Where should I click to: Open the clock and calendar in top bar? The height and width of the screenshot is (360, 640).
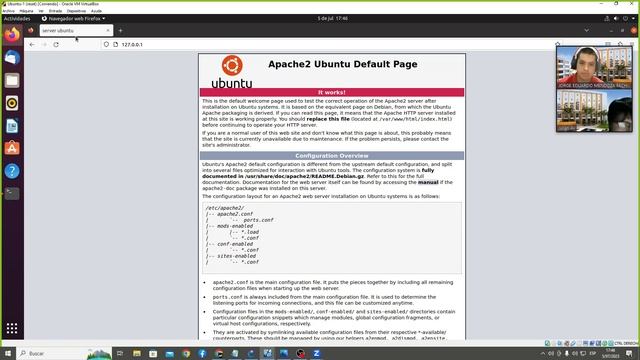333,18
